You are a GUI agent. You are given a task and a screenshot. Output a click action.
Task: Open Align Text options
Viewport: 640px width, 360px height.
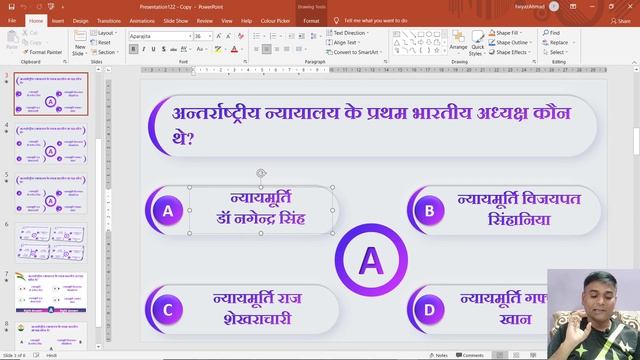pos(344,42)
